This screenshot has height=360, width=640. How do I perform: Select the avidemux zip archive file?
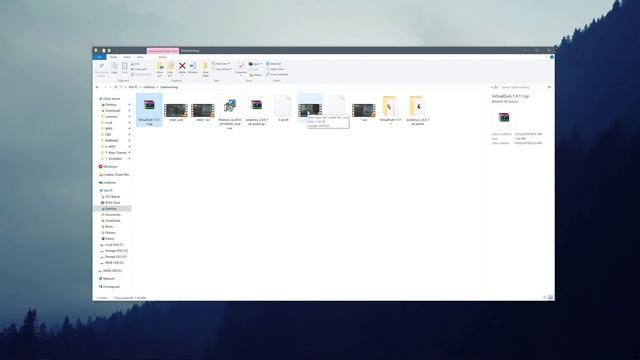coord(256,111)
